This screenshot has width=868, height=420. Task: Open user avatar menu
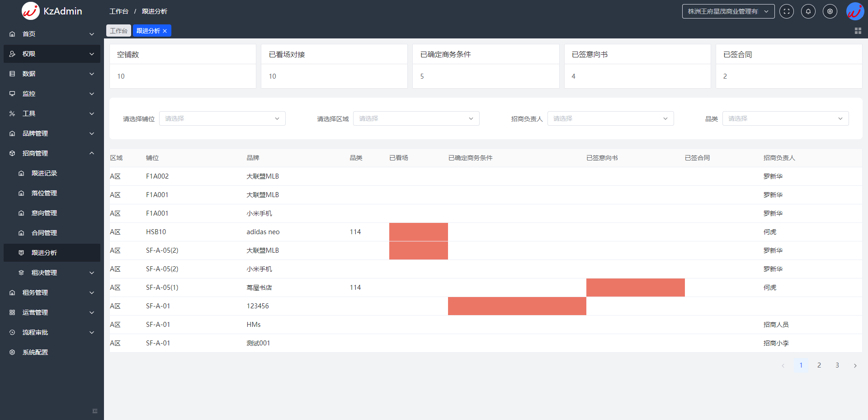point(855,11)
